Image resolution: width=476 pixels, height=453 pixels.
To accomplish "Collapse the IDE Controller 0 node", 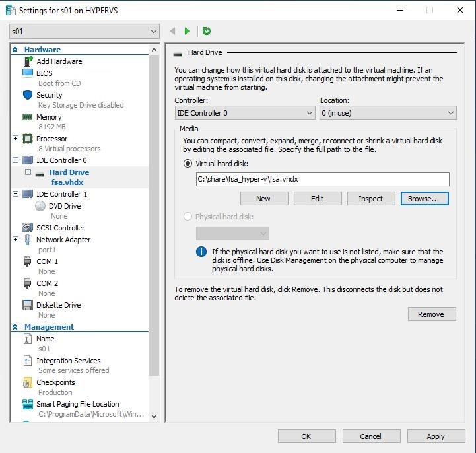I will pos(15,160).
